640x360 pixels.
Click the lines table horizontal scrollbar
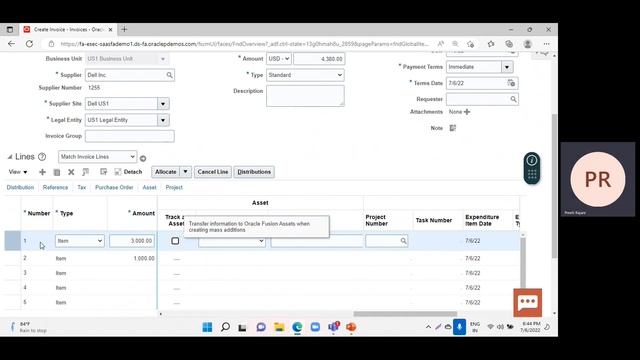pos(405,314)
